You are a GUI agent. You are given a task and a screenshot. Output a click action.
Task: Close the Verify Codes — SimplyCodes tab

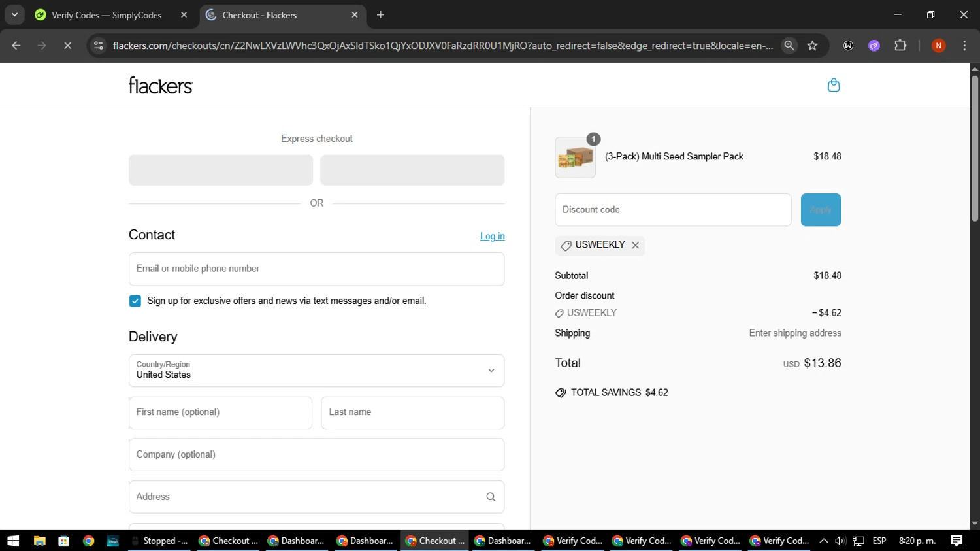(x=184, y=15)
